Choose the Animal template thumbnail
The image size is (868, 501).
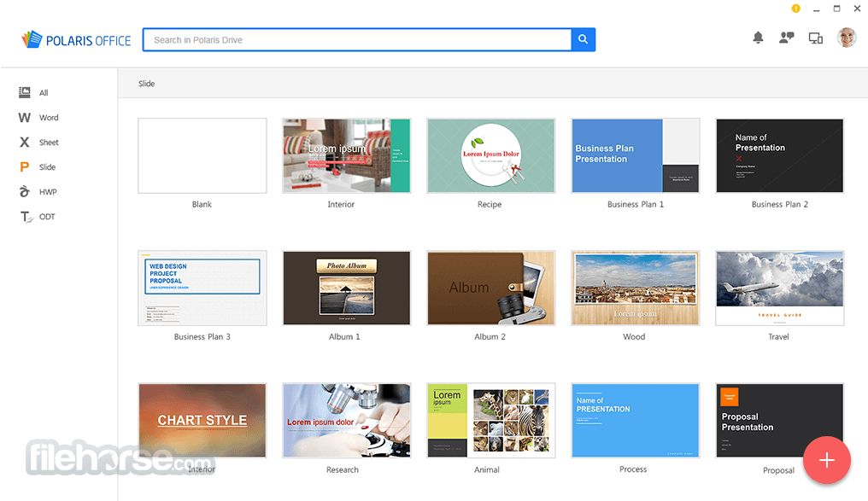[490, 420]
